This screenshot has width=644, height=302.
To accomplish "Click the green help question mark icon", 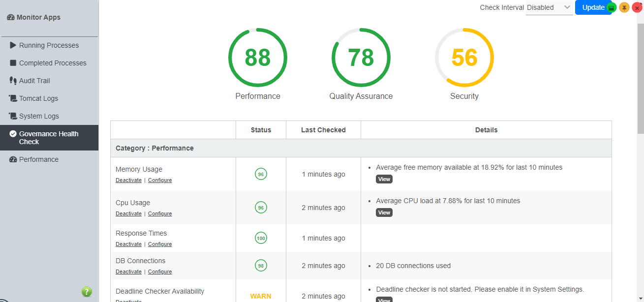I will click(x=87, y=292).
